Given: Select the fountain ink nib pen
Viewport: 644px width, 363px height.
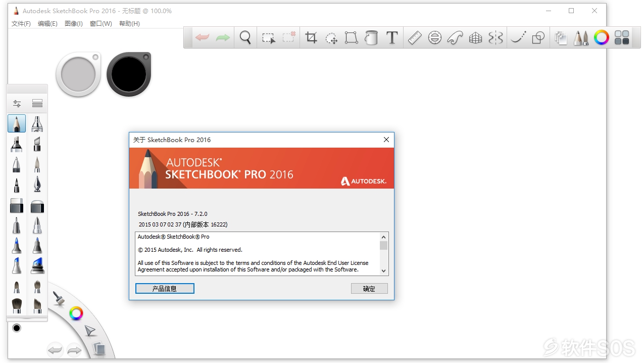Looking at the screenshot, I should 37,185.
